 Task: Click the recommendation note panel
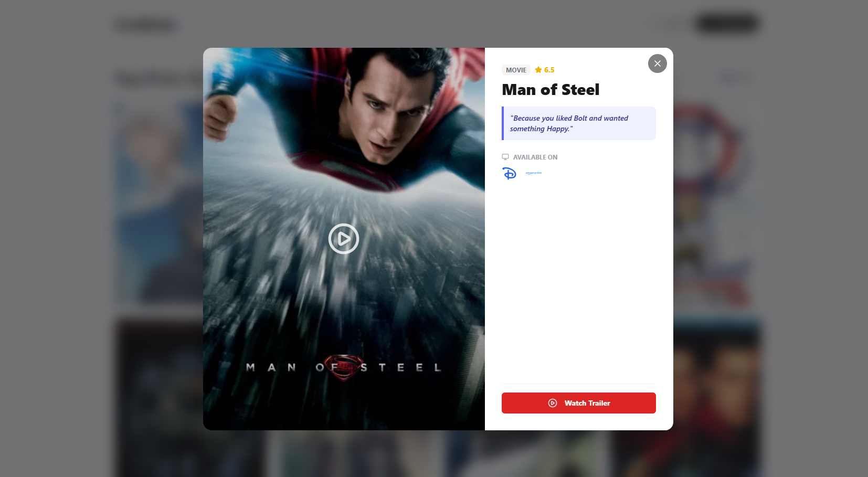(578, 123)
